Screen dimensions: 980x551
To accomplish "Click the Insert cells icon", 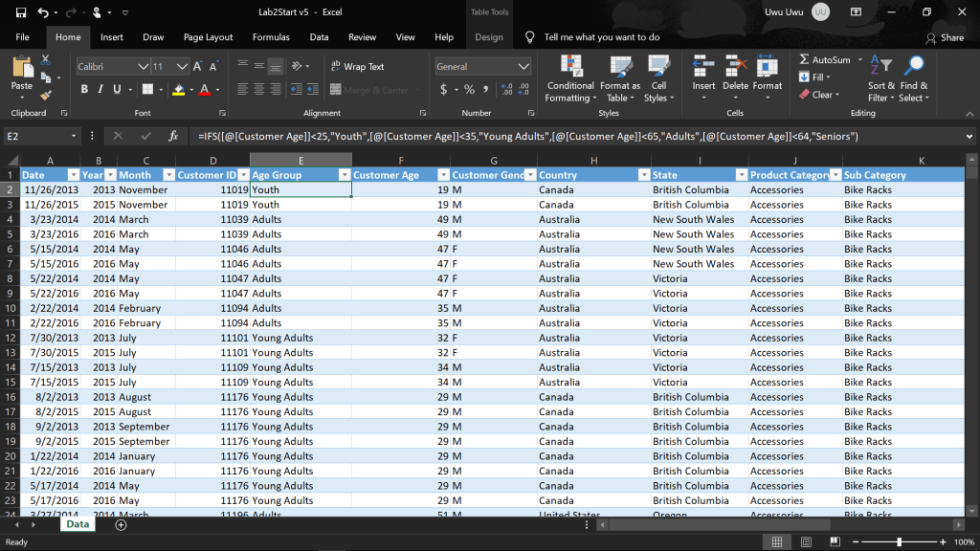I will [703, 66].
